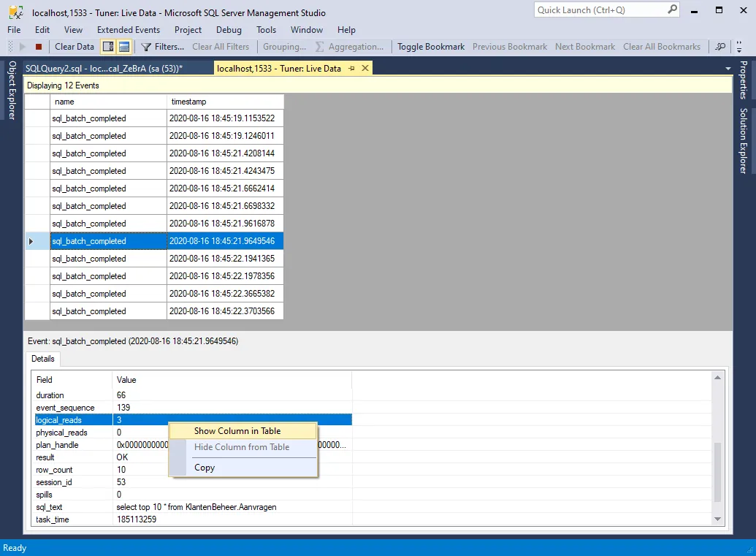Click the Find binoculars icon
Screen dimensions: 756x556
(720, 47)
